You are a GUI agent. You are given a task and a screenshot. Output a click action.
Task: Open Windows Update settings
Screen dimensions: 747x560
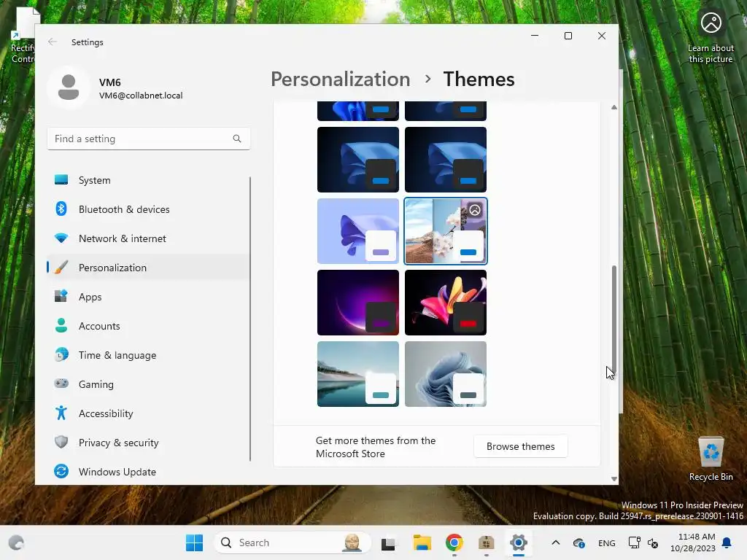(x=147, y=472)
